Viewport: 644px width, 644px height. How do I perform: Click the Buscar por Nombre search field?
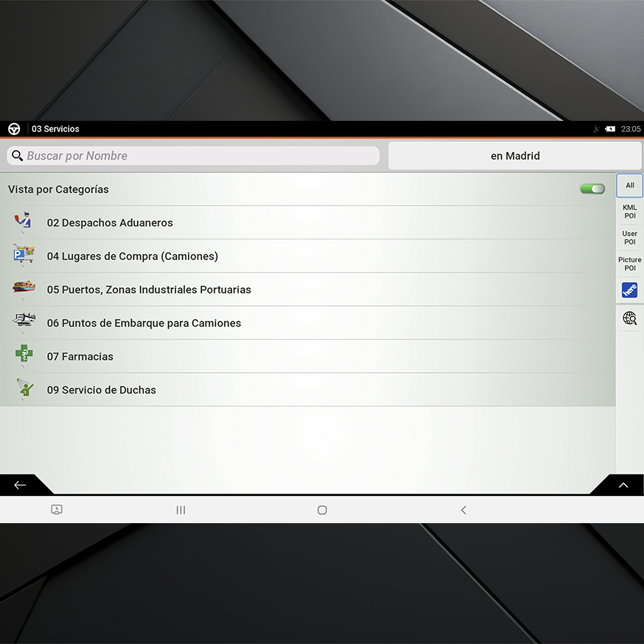[x=193, y=156]
